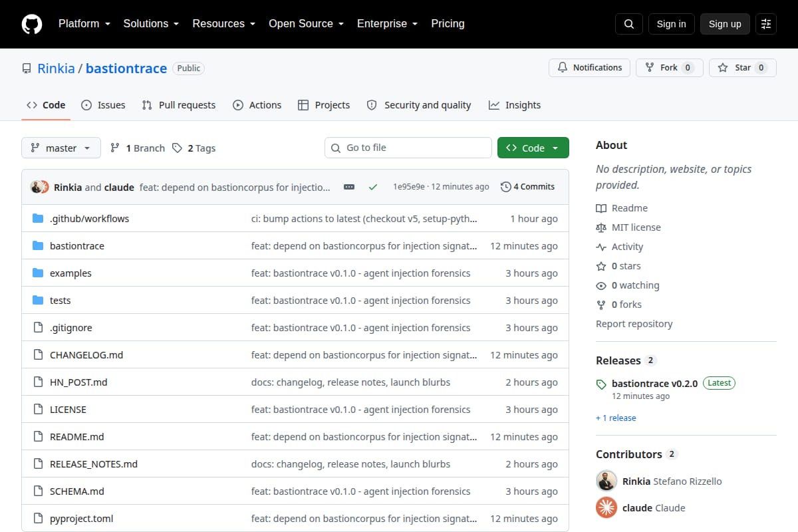Focus the Go to file field
This screenshot has width=798, height=532.
pos(408,148)
